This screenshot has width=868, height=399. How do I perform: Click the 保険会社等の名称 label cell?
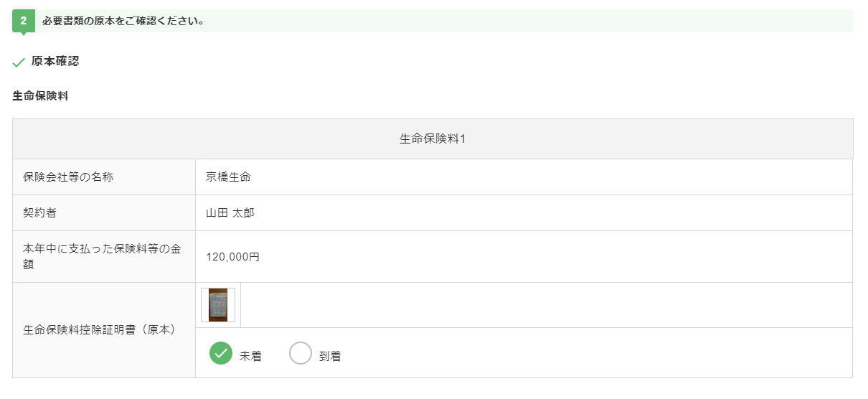(x=104, y=177)
